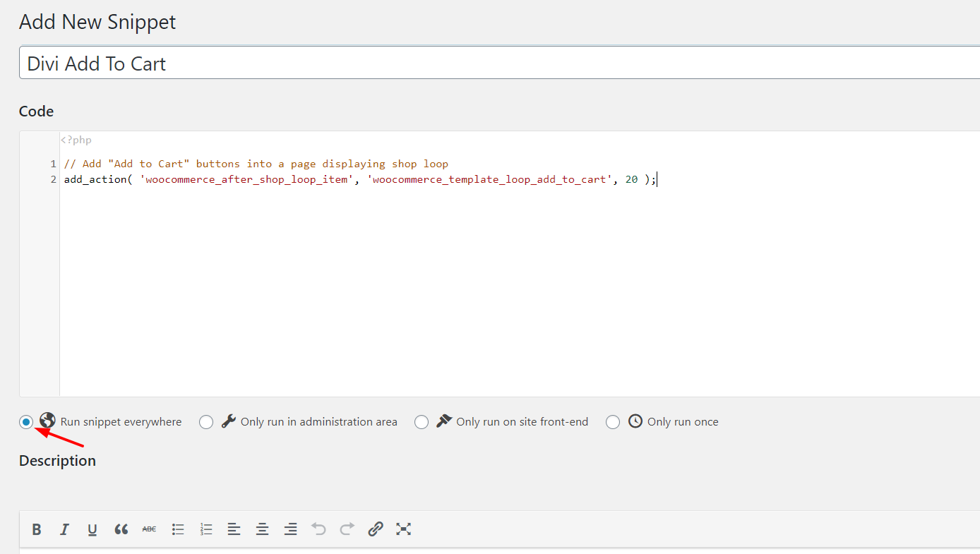Toggle fullscreen distraction-free editor

coord(403,529)
